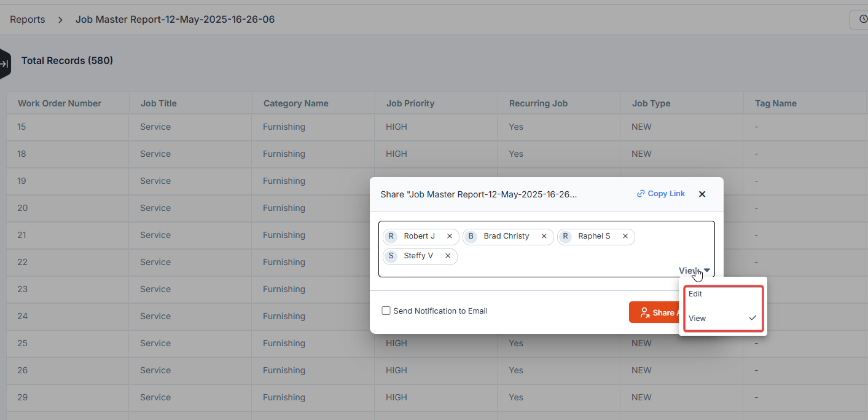Open work order number 20

point(22,208)
